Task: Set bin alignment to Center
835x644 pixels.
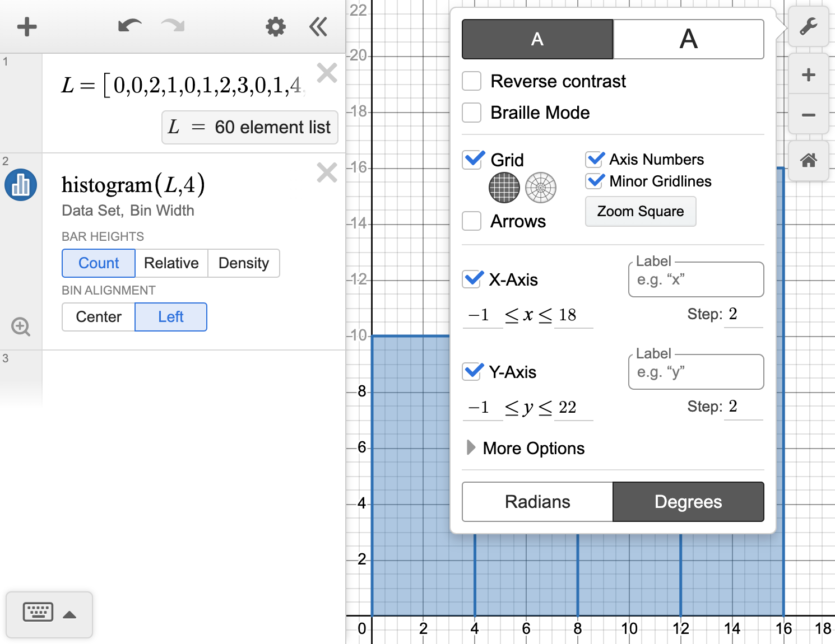Action: point(98,317)
